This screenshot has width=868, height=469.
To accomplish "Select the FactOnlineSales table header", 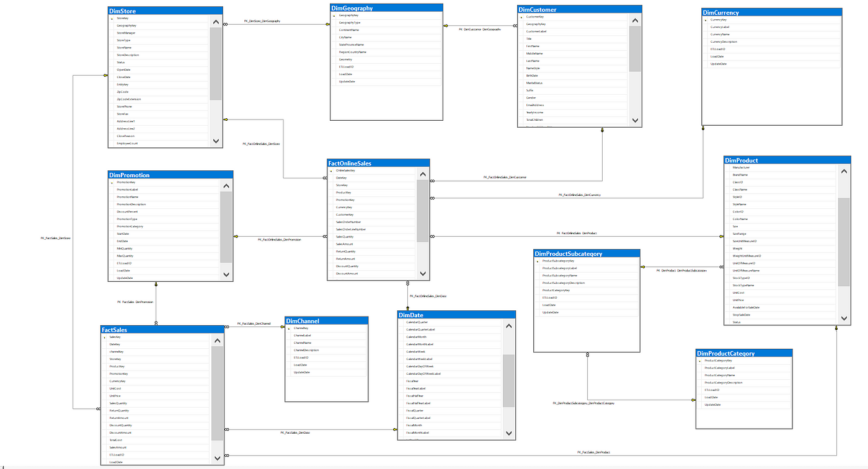I will point(378,164).
